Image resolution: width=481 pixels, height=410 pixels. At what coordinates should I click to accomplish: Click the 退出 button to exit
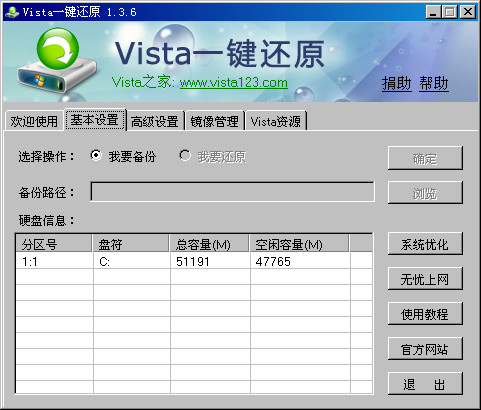(425, 384)
